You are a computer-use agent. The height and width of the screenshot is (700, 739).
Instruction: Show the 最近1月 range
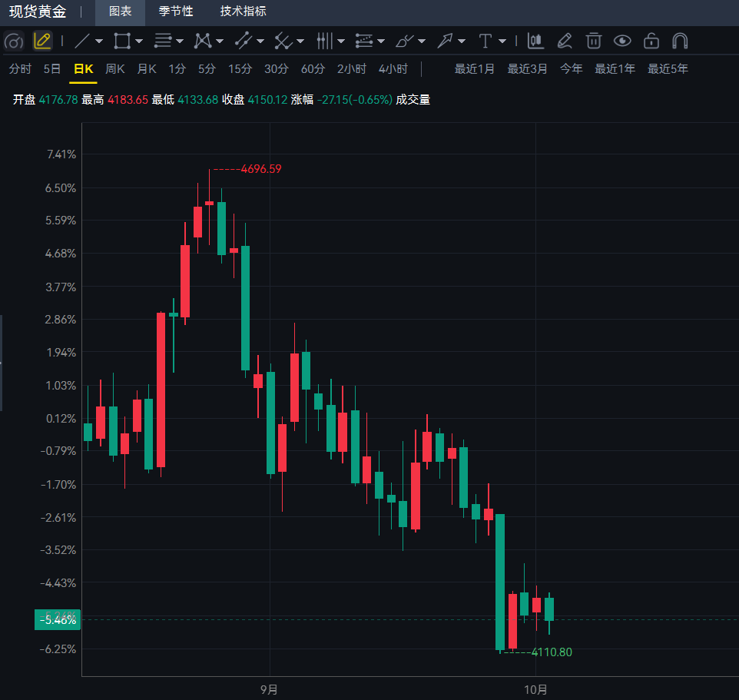(474, 69)
